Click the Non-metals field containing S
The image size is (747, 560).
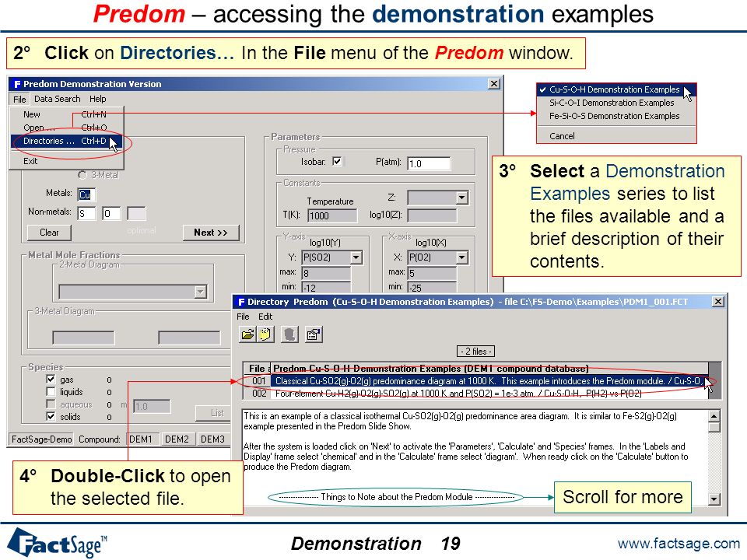86,213
